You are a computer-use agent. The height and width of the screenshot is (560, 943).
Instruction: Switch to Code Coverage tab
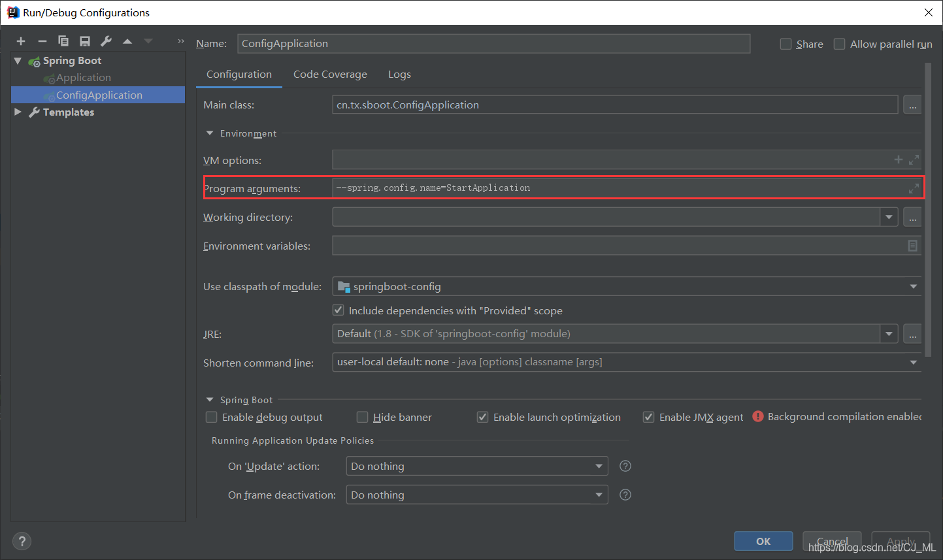(330, 74)
